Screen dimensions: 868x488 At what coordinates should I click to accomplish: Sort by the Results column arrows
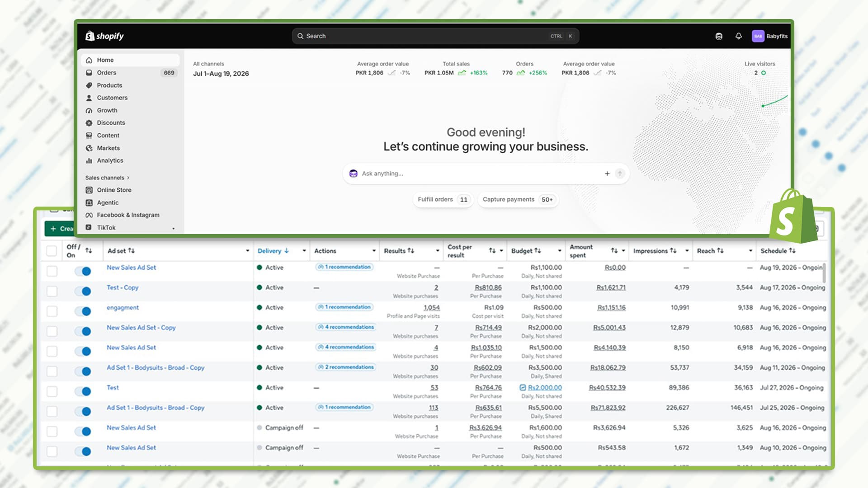coord(411,251)
